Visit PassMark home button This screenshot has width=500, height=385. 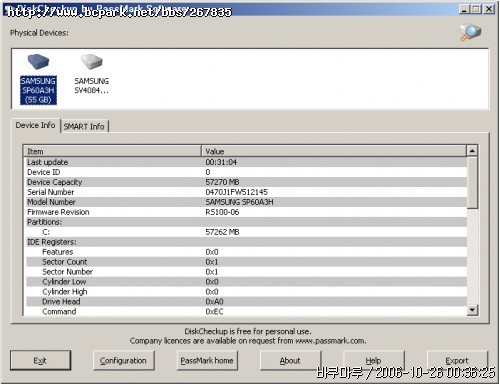tap(207, 360)
